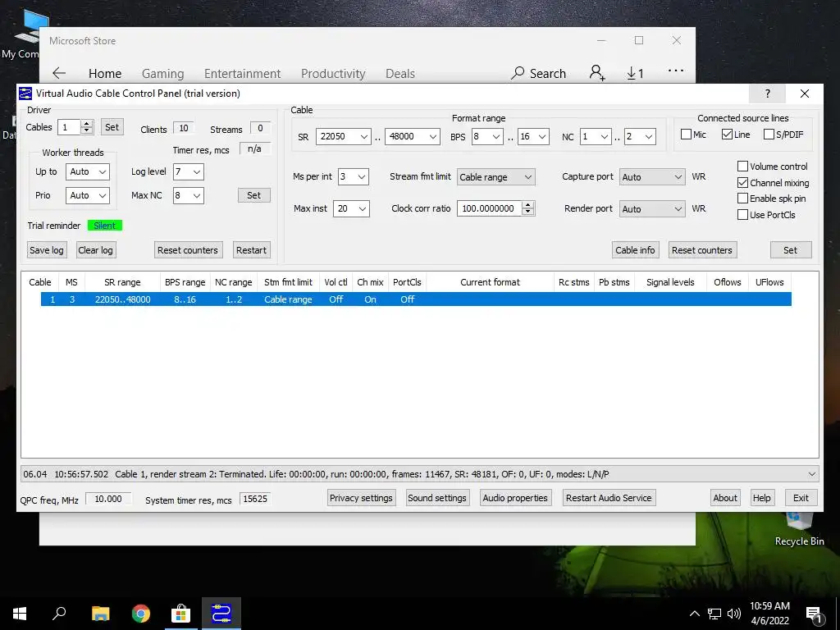The width and height of the screenshot is (840, 630).
Task: Disable the Channel mixing checkbox
Action: coord(742,183)
